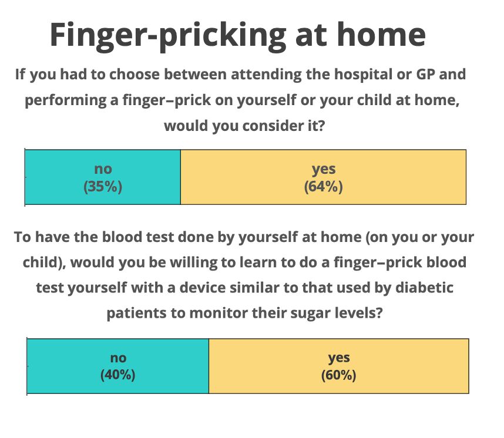Pick the yellow "yes (60%)" bar segment

tap(339, 366)
